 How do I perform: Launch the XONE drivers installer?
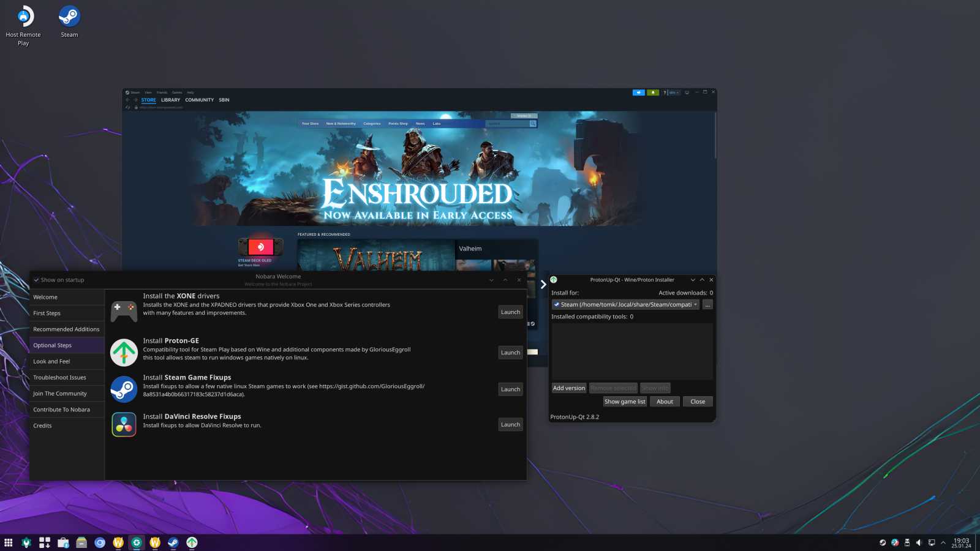510,312
